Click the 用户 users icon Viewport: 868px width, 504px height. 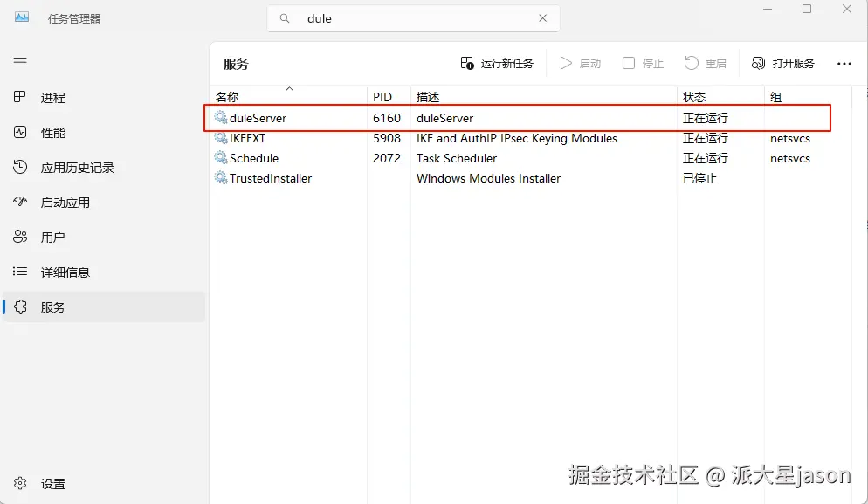[20, 237]
